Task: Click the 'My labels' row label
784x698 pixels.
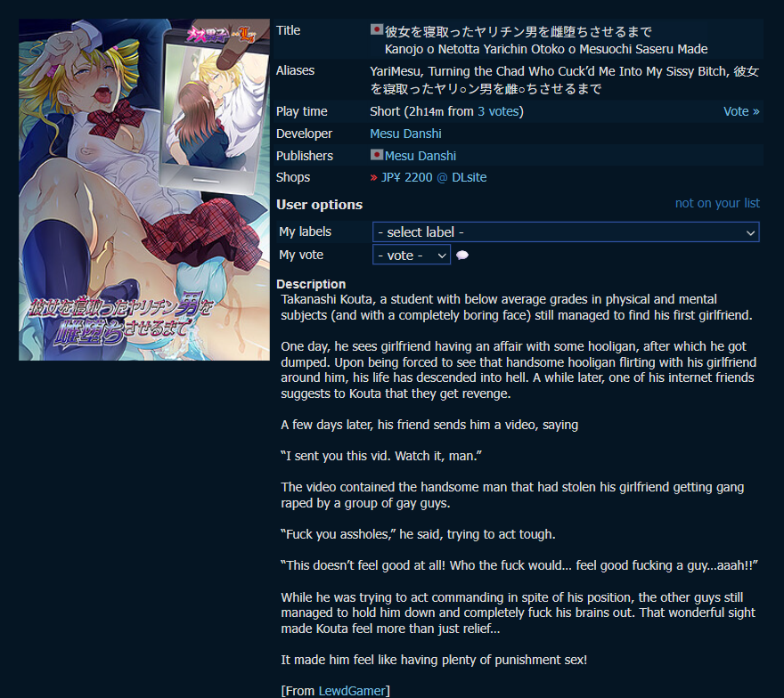Action: point(305,231)
